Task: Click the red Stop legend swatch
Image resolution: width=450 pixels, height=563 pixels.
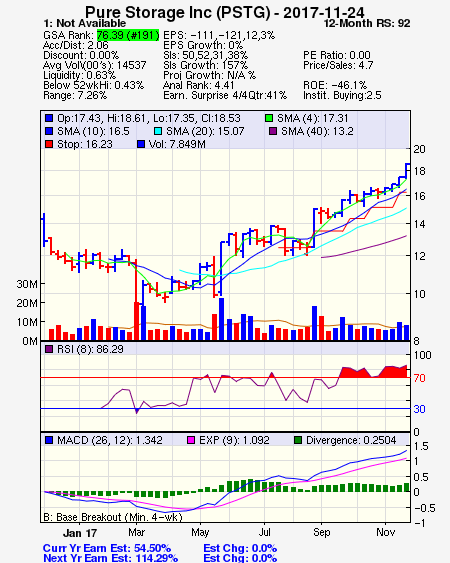Action: pyautogui.click(x=49, y=144)
